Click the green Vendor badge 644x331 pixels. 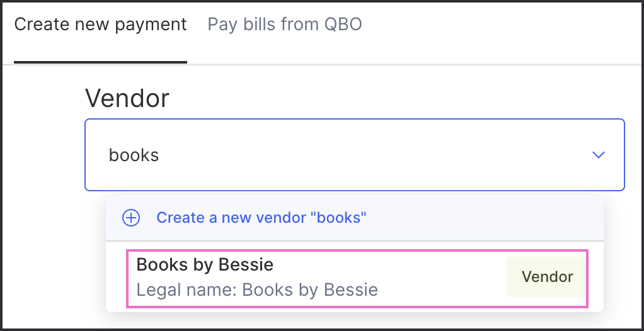click(x=547, y=277)
